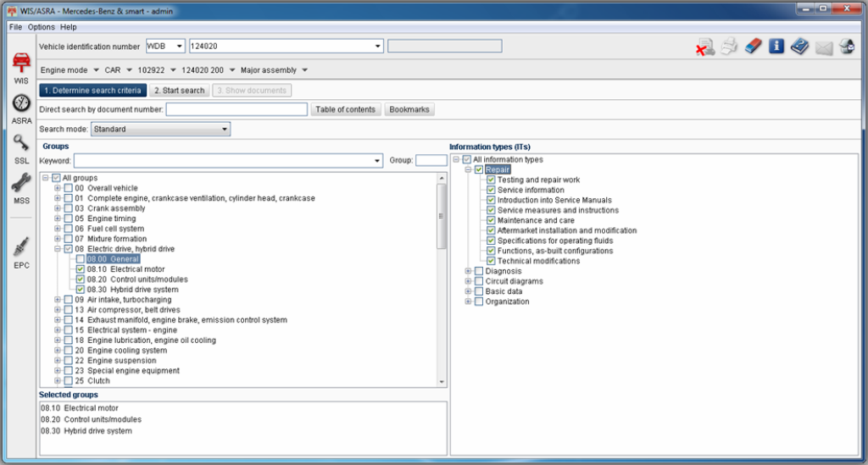The image size is (868, 465).
Task: Select the 05 Engine timing group
Action: tap(105, 219)
